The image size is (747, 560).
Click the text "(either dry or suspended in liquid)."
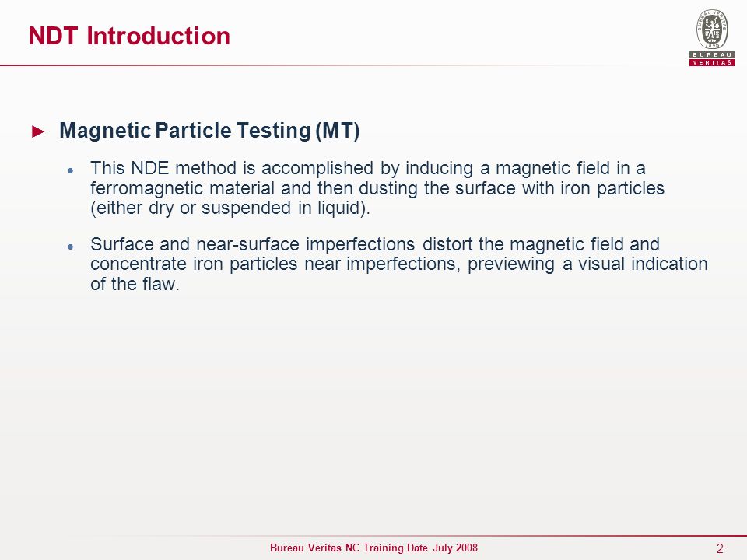pos(230,208)
